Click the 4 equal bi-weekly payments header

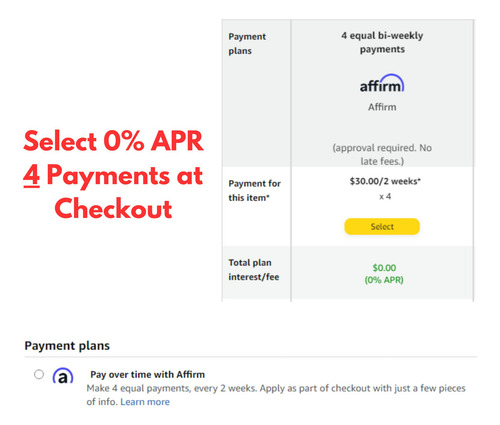point(382,42)
